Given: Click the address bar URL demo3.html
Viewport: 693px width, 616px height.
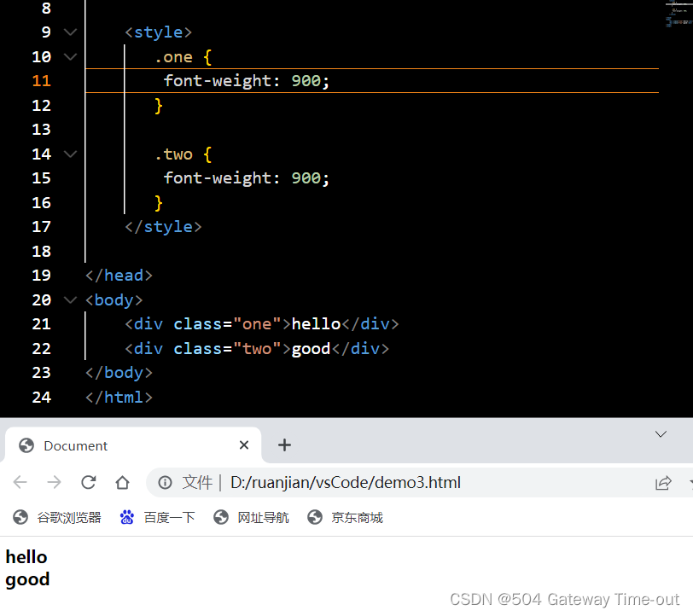Looking at the screenshot, I should tap(346, 482).
